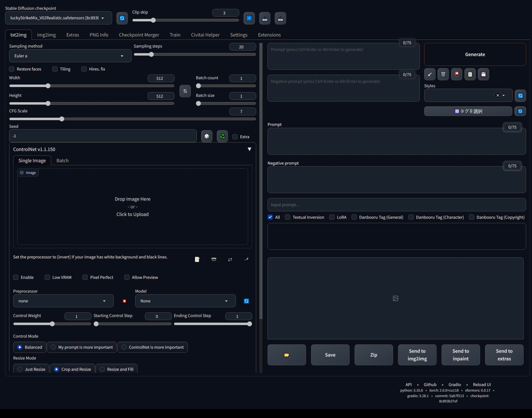The image size is (532, 418).
Task: Run preprocessor with the explosion icon
Action: point(124,301)
